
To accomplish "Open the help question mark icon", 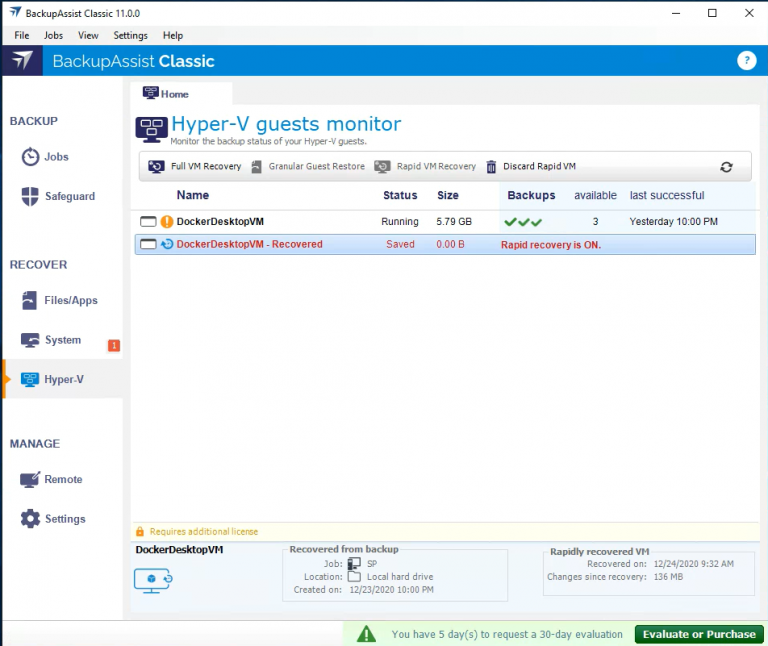I will (746, 61).
